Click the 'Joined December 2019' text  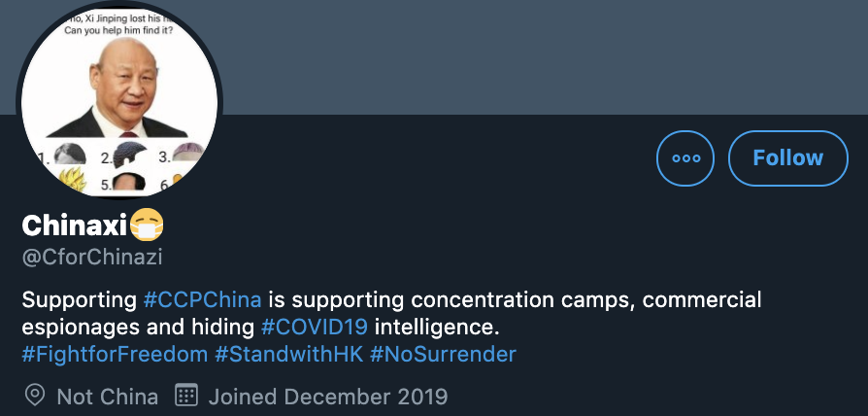tap(328, 397)
